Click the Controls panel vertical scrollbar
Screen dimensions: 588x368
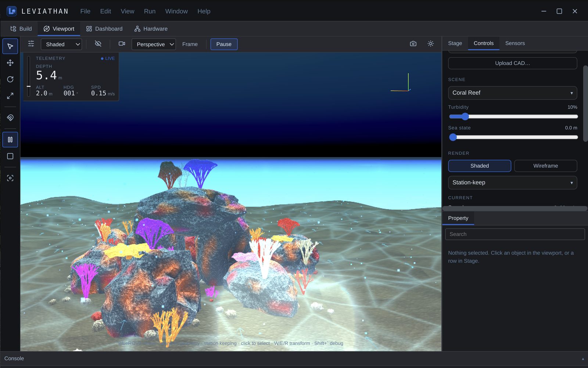coord(585,103)
